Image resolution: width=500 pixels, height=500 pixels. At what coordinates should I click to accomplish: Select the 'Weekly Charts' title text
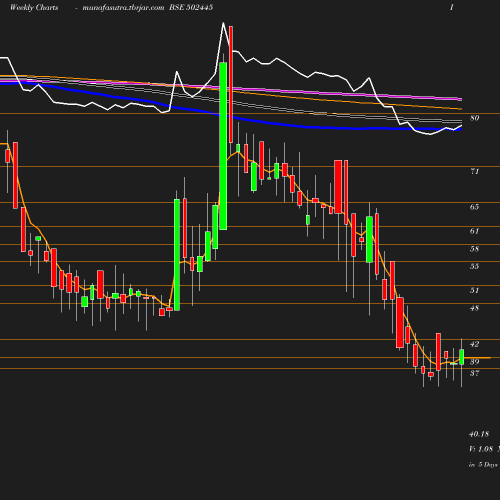tap(34, 7)
